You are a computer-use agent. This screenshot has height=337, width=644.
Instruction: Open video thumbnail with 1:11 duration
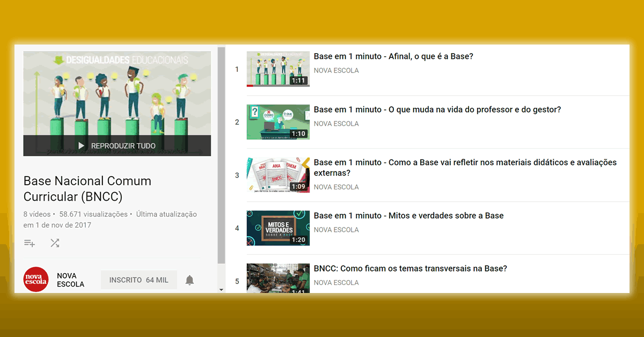coord(278,69)
